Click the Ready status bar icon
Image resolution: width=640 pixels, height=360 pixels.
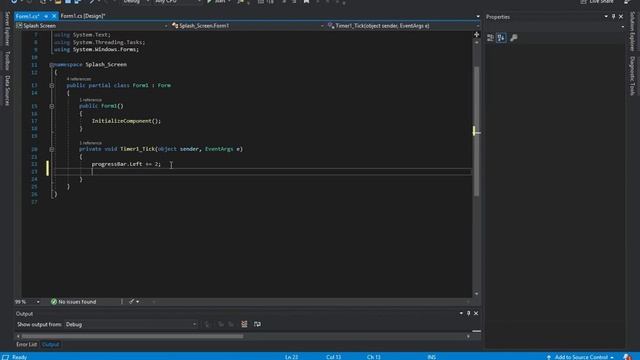click(x=5, y=357)
